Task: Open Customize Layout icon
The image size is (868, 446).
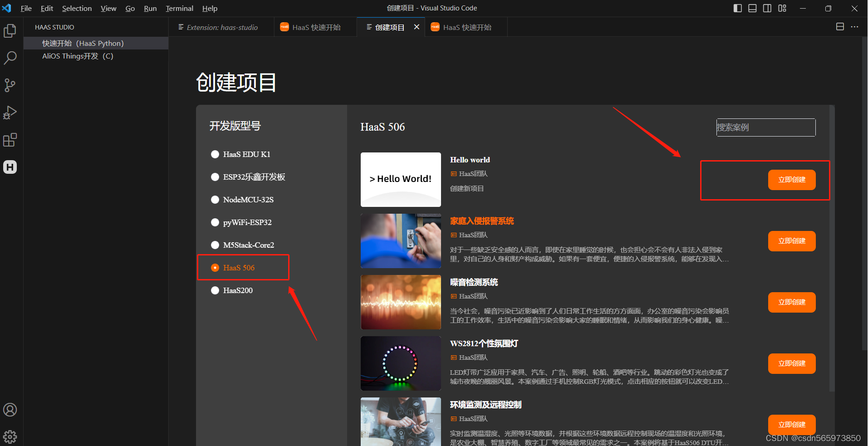Action: (782, 8)
